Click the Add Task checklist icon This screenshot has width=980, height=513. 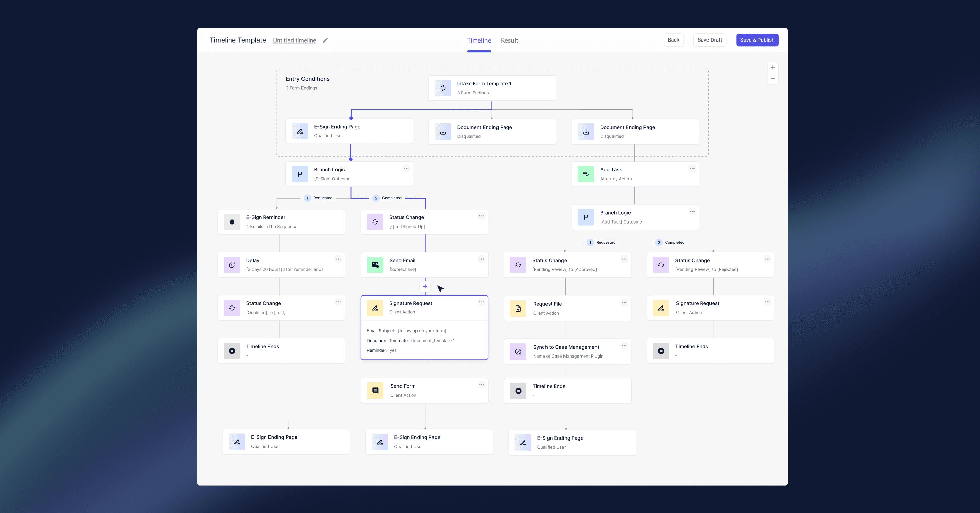point(586,174)
